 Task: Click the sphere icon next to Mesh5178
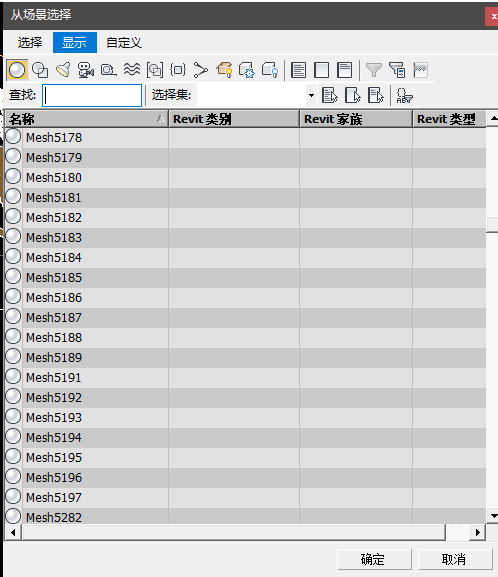13,137
